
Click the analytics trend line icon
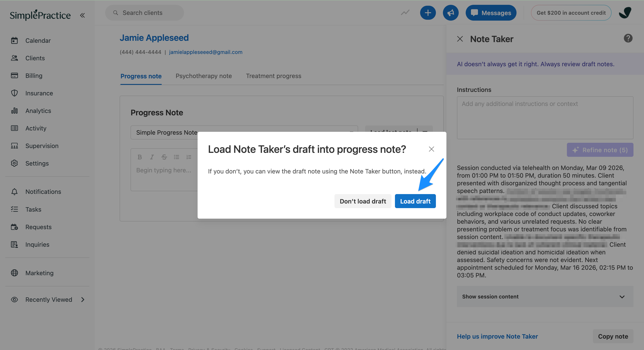tap(405, 12)
